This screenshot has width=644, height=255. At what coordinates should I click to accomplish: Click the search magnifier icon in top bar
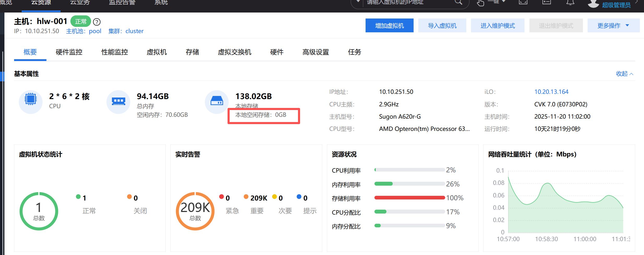(x=458, y=2)
